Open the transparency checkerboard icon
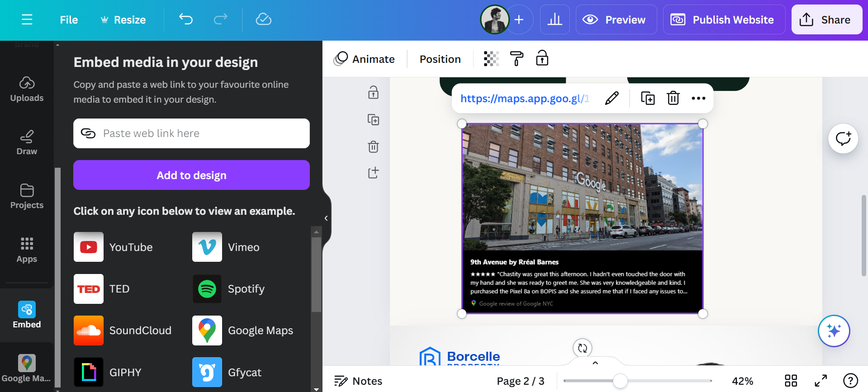Image resolution: width=868 pixels, height=392 pixels. click(491, 59)
